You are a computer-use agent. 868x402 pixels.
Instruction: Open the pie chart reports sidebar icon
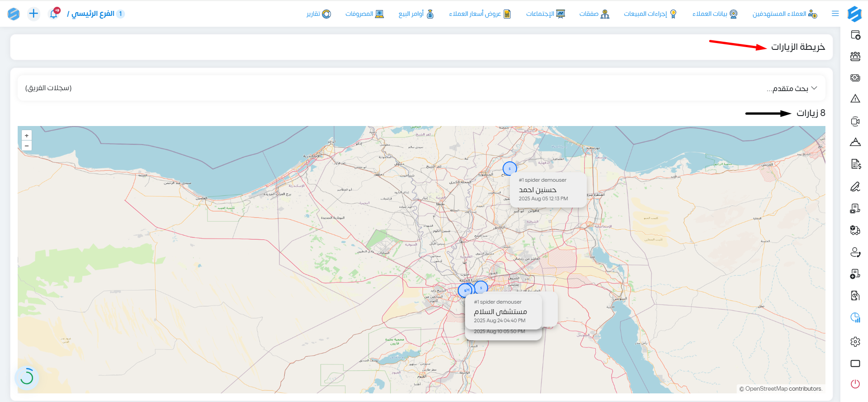pyautogui.click(x=855, y=318)
